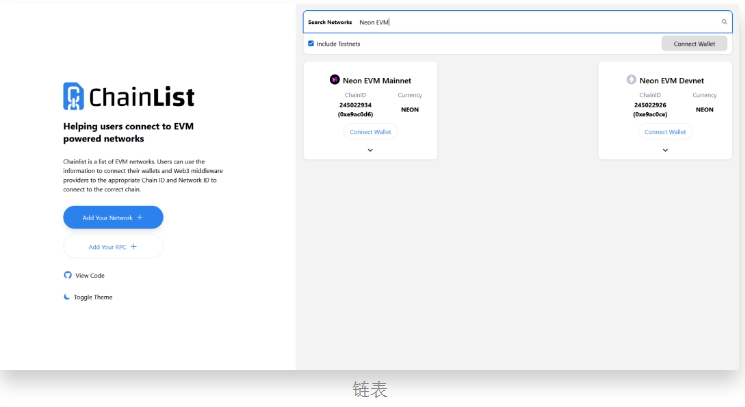This screenshot has width=745, height=407.
Task: Click chain ID 245022926 value
Action: click(650, 105)
